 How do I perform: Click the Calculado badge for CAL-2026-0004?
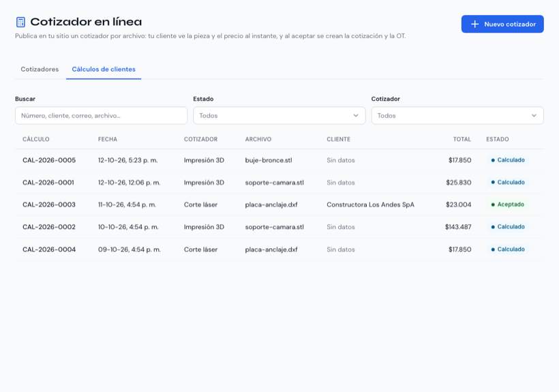tap(508, 249)
